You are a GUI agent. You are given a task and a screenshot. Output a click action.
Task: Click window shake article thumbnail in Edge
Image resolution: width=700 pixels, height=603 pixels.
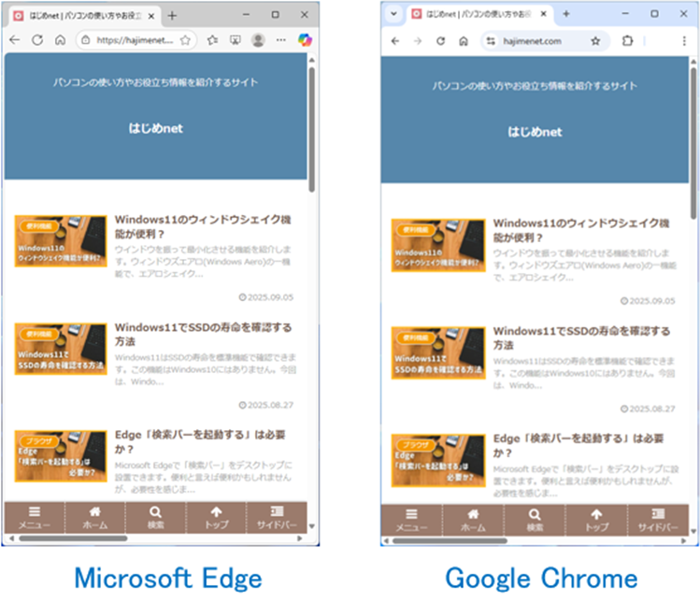tap(61, 241)
